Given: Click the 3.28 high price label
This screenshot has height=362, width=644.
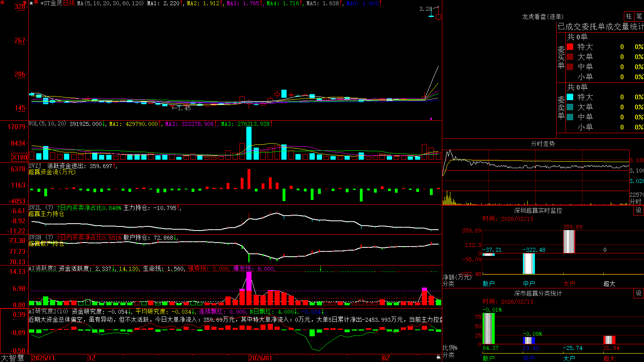Looking at the screenshot, I should [425, 9].
